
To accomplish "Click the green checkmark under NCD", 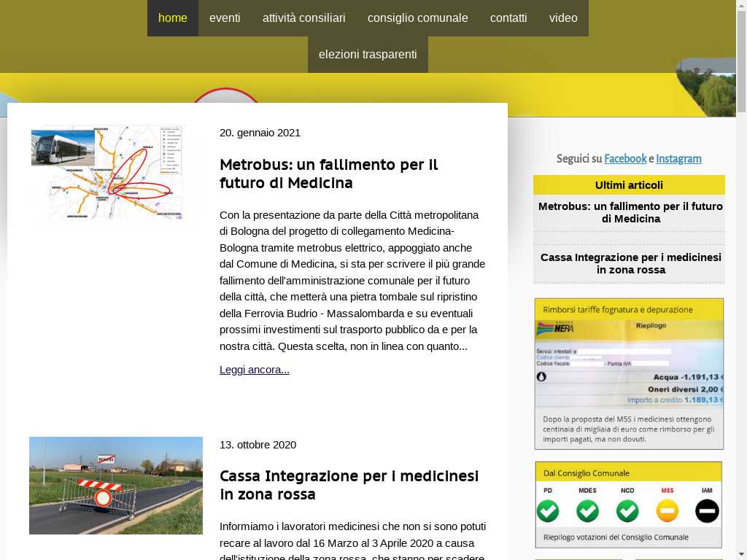I will tap(627, 511).
